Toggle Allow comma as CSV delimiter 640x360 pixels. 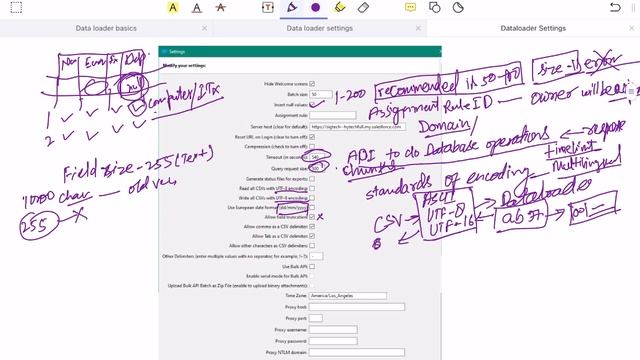coord(312,227)
